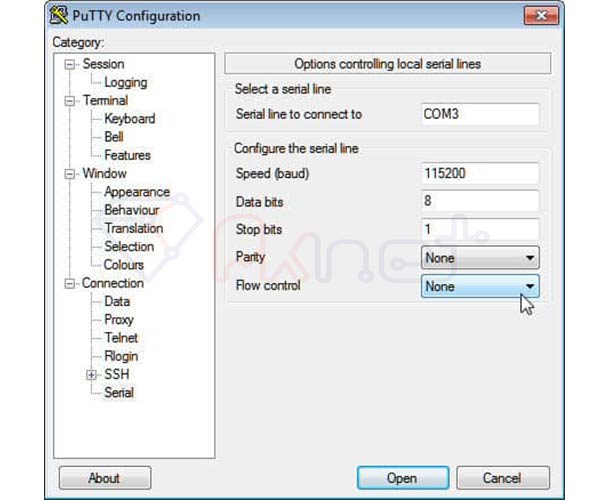Open the Bell settings category

tap(114, 137)
